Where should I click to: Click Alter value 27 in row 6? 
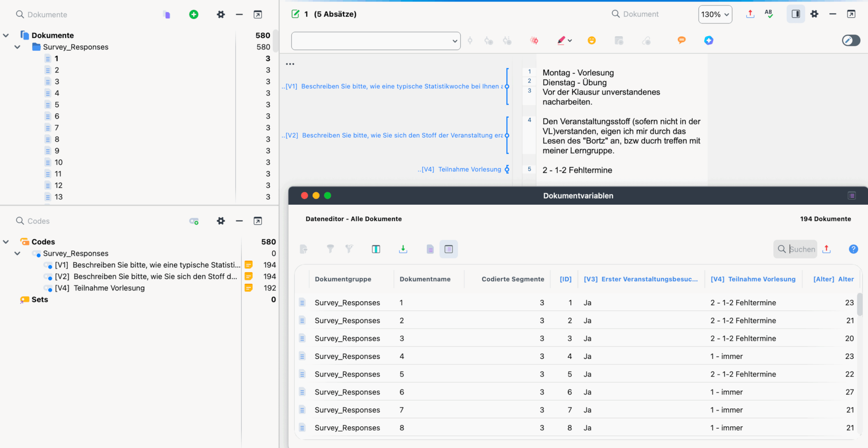(x=849, y=392)
